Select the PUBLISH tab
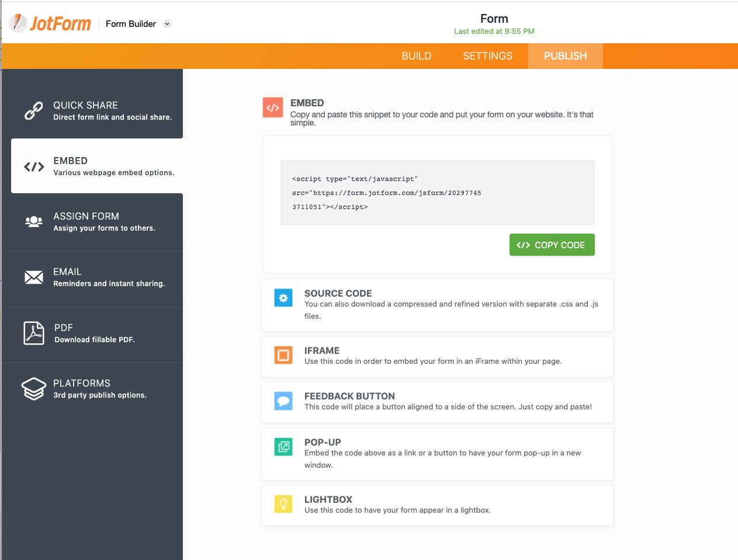Screen dimensions: 738x560 565,56
